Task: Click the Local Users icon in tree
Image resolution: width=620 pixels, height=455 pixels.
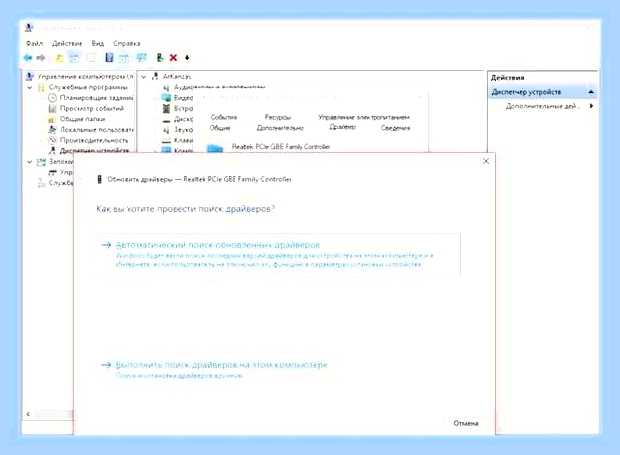Action: [x=52, y=129]
